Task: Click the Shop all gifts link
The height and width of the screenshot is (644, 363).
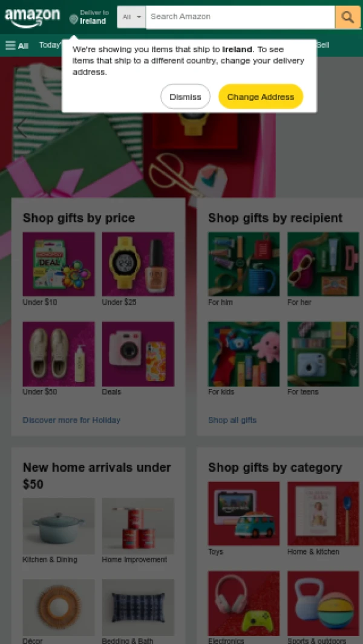Action: coord(232,420)
